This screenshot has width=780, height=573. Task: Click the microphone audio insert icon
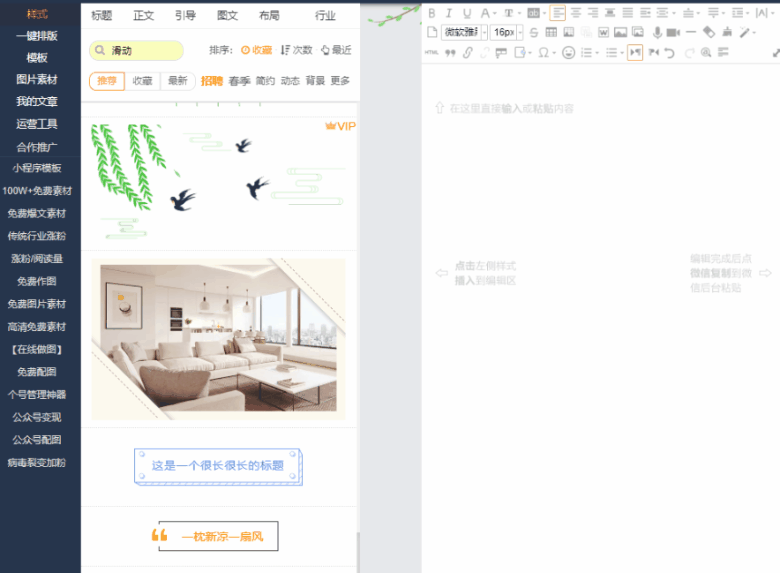[x=657, y=33]
